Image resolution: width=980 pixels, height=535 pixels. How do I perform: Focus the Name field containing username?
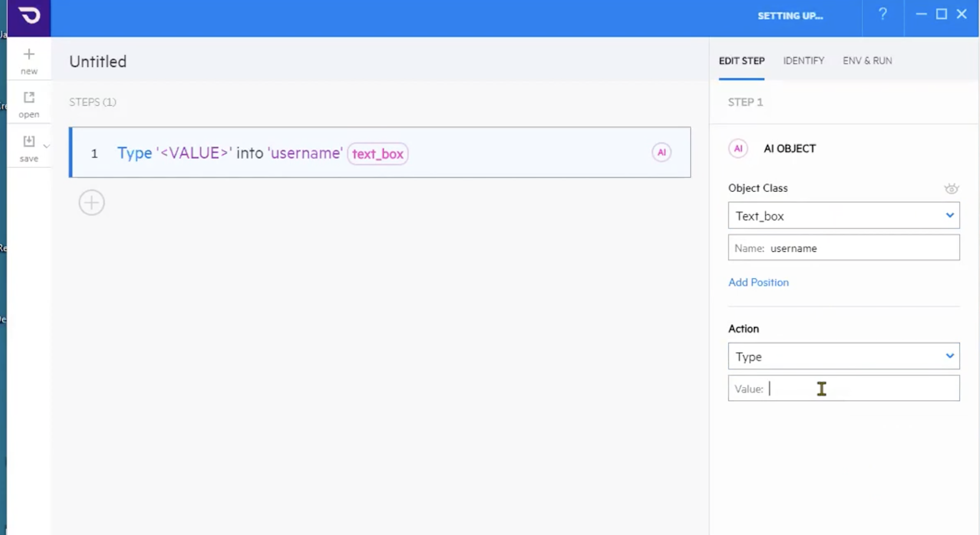tap(844, 248)
